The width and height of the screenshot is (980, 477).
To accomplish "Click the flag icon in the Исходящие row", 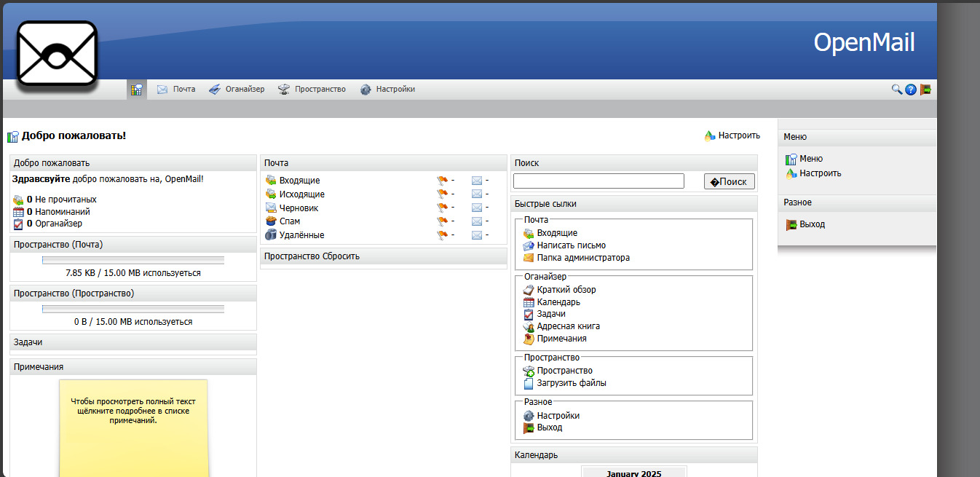I will coord(442,194).
